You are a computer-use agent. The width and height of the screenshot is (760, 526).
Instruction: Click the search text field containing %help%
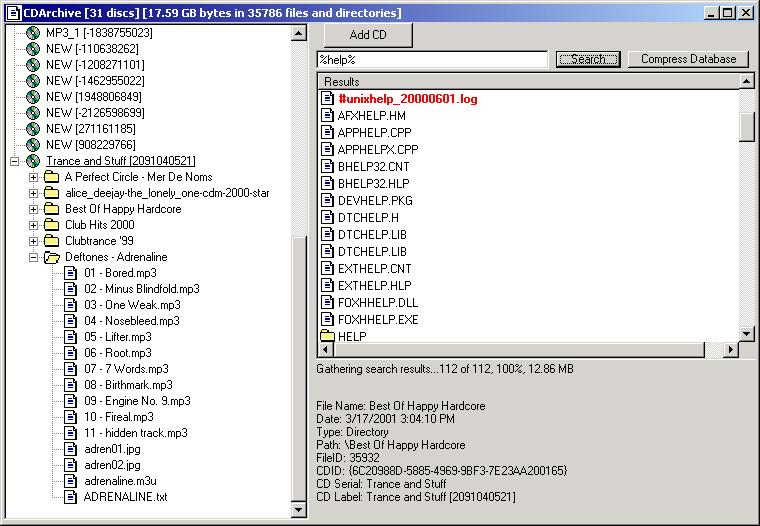pos(431,60)
